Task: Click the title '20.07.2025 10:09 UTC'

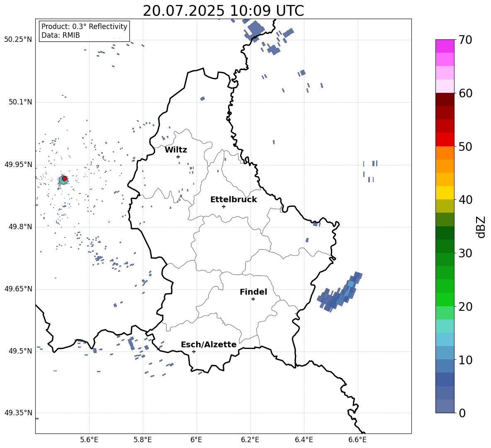Action: coord(223,11)
